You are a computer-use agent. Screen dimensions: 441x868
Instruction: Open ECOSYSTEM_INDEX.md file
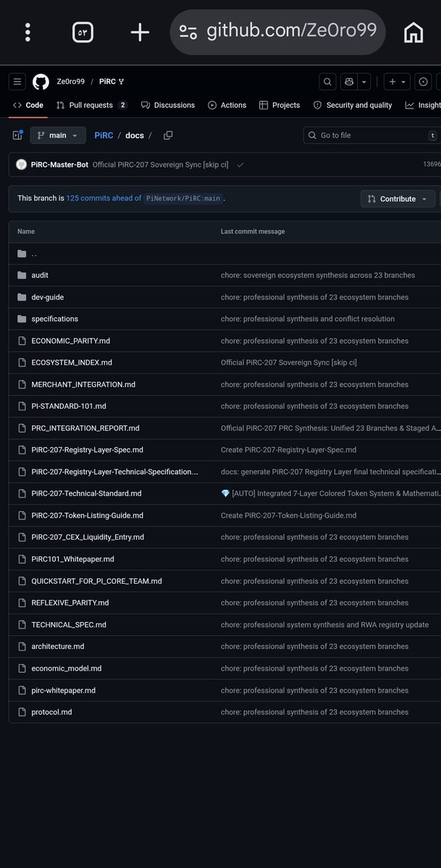coord(72,362)
